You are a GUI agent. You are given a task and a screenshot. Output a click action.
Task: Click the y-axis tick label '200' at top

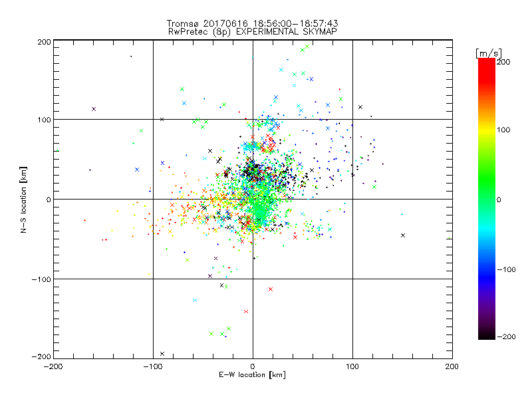pos(44,42)
